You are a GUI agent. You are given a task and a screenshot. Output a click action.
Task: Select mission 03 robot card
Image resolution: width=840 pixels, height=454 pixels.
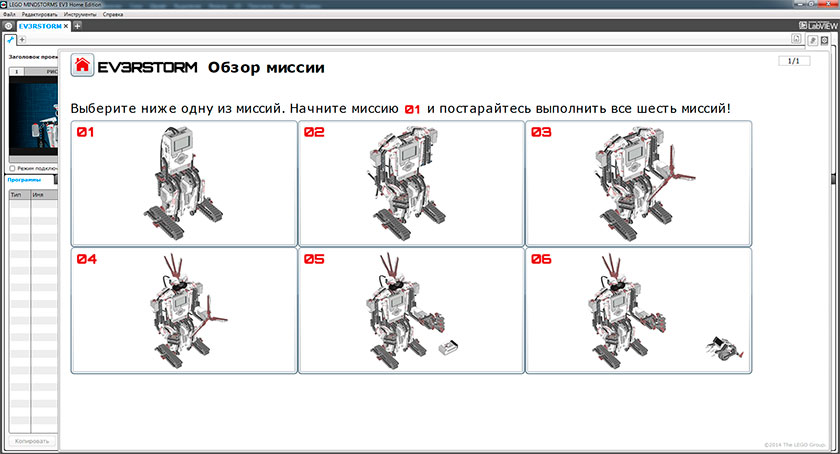639,183
